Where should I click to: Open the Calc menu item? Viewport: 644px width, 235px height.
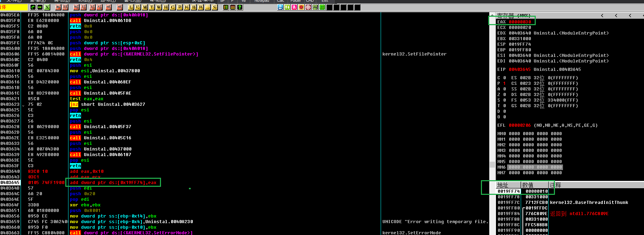pyautogui.click(x=280, y=1)
